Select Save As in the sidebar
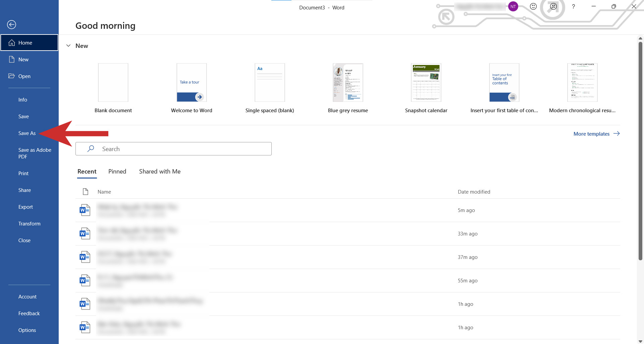This screenshot has height=344, width=644. coord(27,133)
